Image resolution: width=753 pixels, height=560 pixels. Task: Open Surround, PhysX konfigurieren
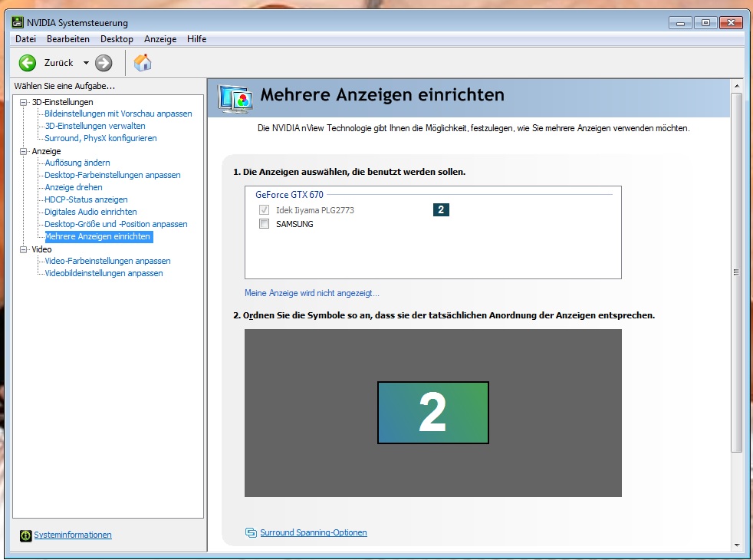(101, 138)
